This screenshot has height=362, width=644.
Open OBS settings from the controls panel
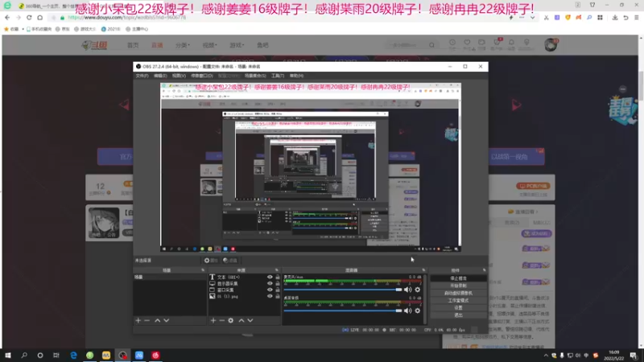coord(458,308)
